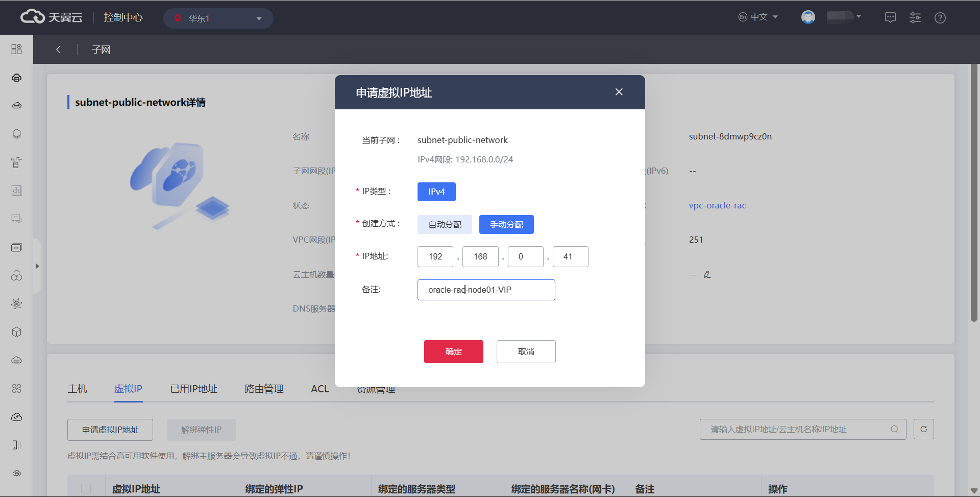Image resolution: width=980 pixels, height=497 pixels.
Task: Click the 备注 remark input field
Action: pos(486,290)
